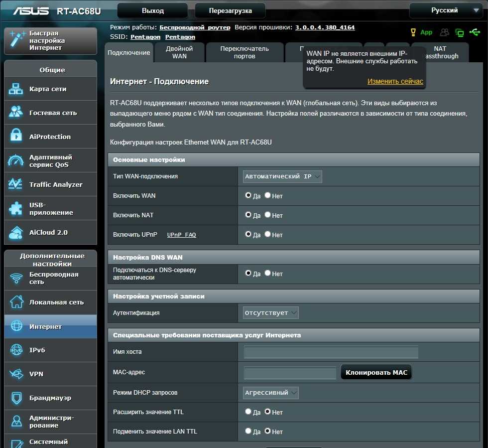
Task: Set Подменить значение LAN TTL to Да
Action: [248, 431]
